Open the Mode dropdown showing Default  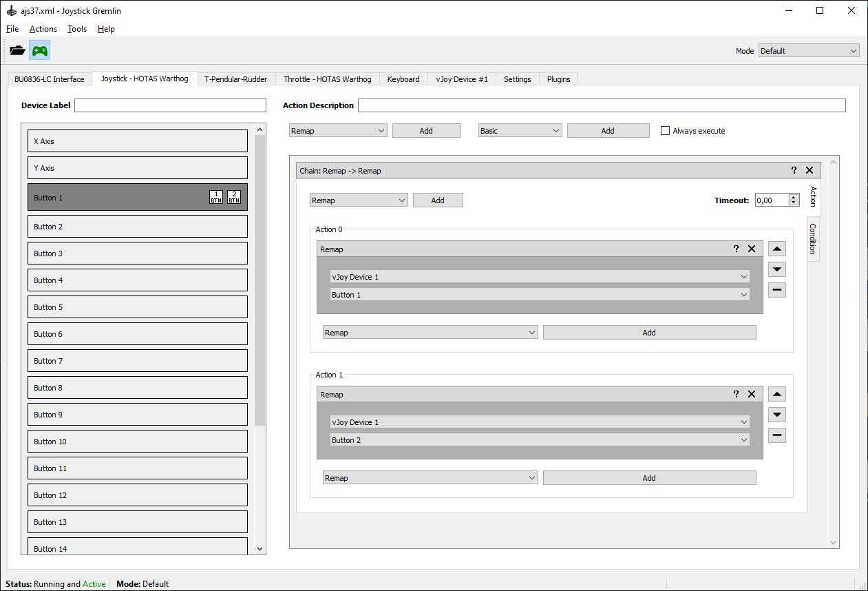809,50
